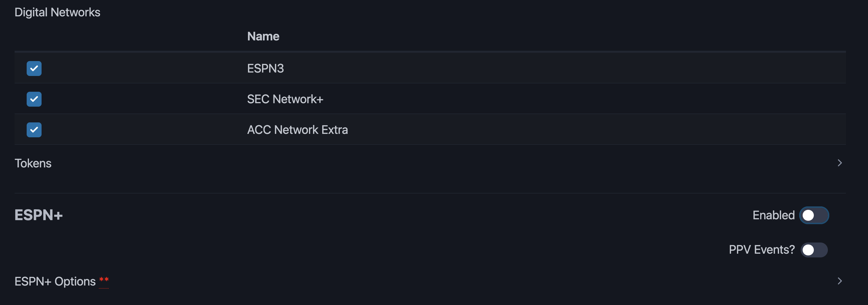Image resolution: width=868 pixels, height=305 pixels.
Task: Click the divider line above ESPN+ section
Action: [430, 193]
